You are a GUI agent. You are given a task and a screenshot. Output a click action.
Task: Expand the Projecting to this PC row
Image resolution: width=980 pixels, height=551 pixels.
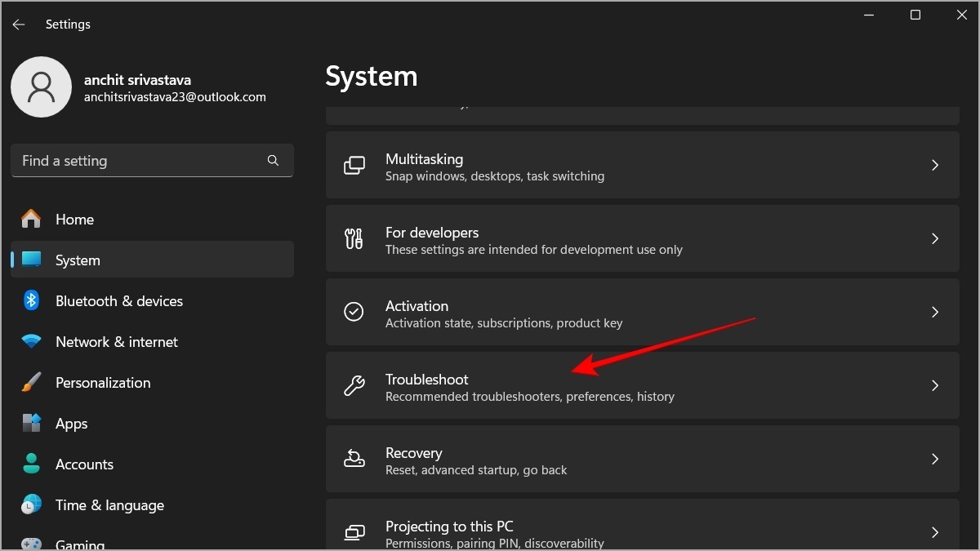pos(642,531)
